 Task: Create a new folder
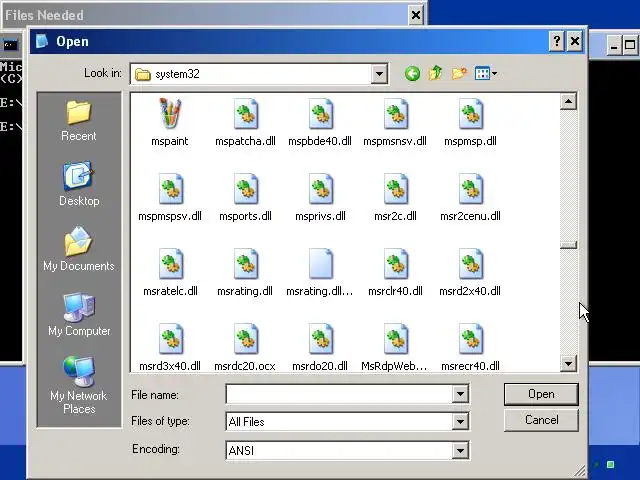click(459, 73)
